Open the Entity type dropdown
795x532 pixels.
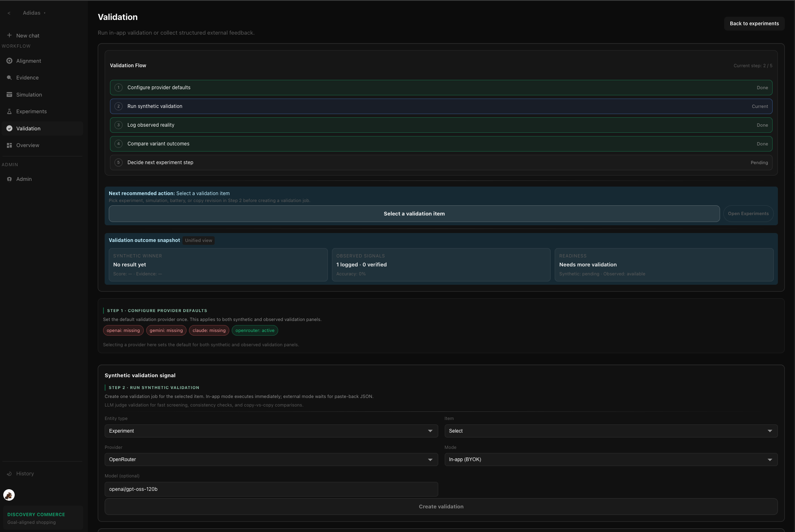(271, 431)
